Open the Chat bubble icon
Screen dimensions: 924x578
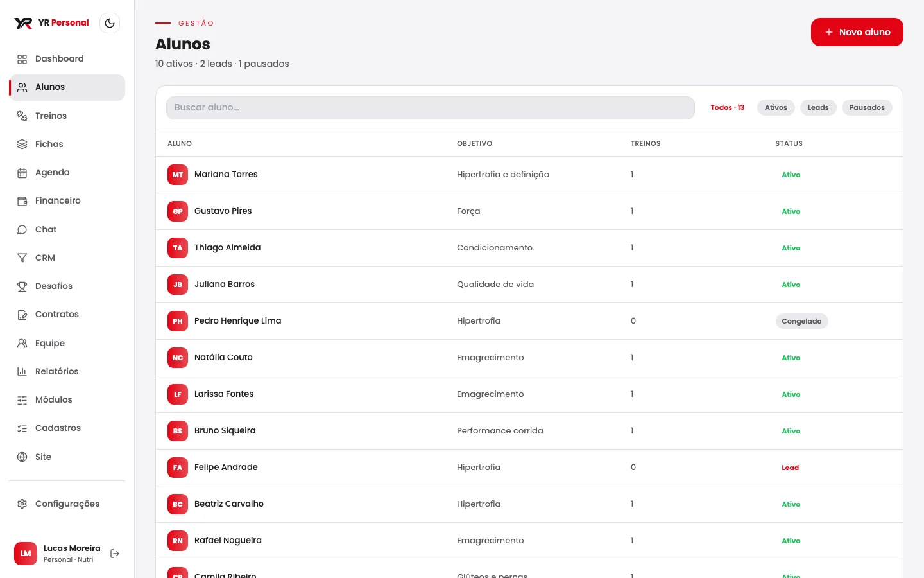pyautogui.click(x=22, y=229)
